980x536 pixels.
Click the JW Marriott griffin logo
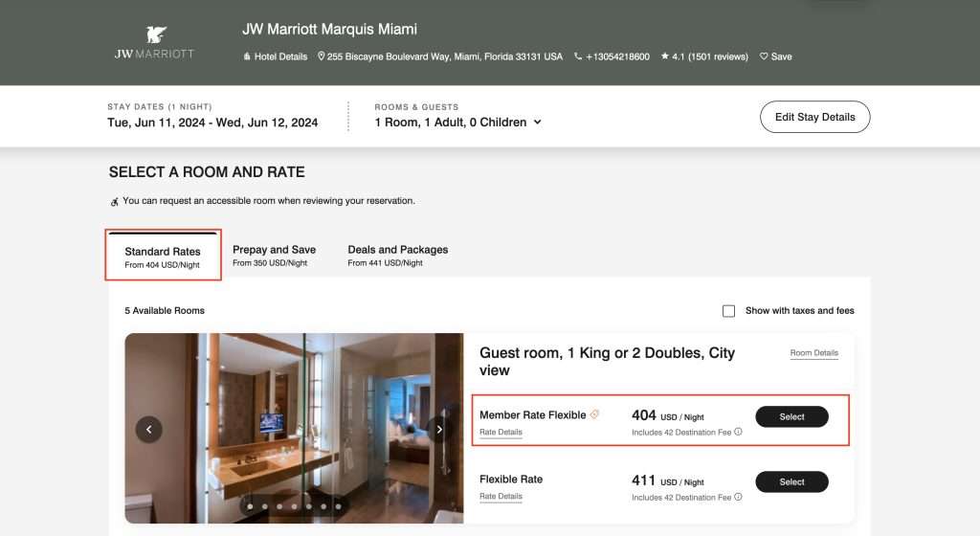pos(154,42)
